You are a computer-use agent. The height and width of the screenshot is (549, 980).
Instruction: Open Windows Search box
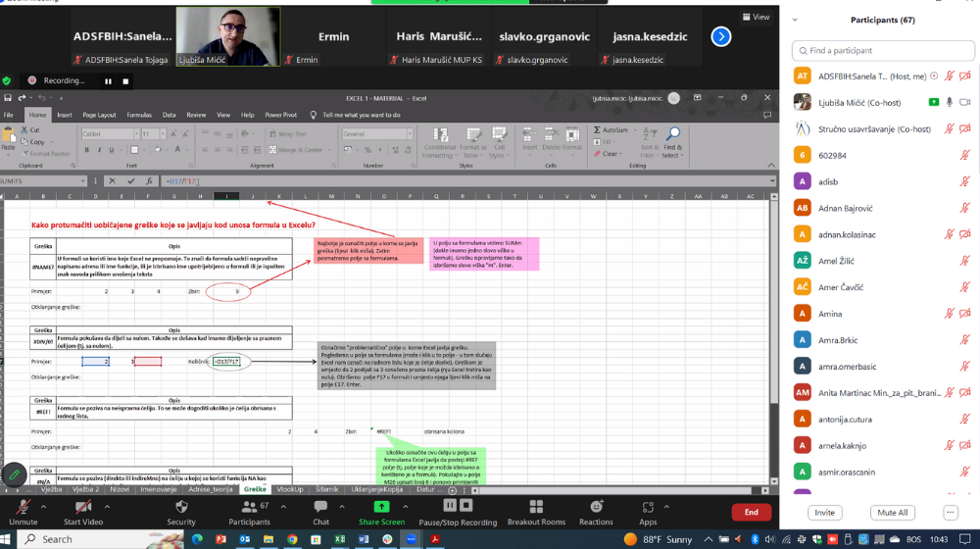pos(100,539)
